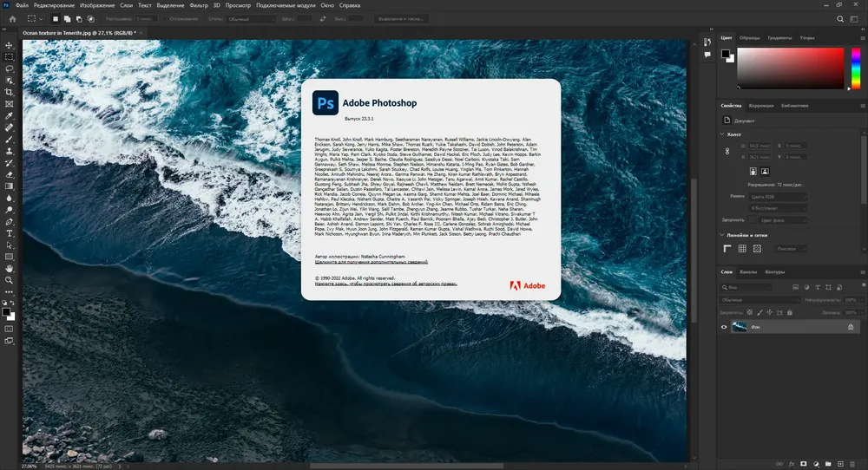Image resolution: width=868 pixels, height=470 pixels.
Task: Select the Crop tool
Action: tap(9, 92)
